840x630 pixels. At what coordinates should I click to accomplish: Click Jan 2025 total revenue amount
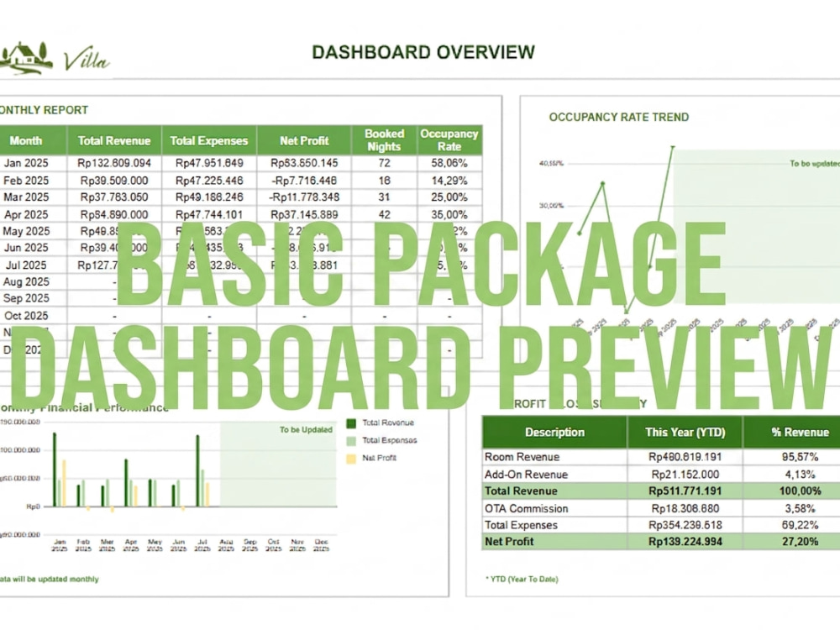point(114,163)
